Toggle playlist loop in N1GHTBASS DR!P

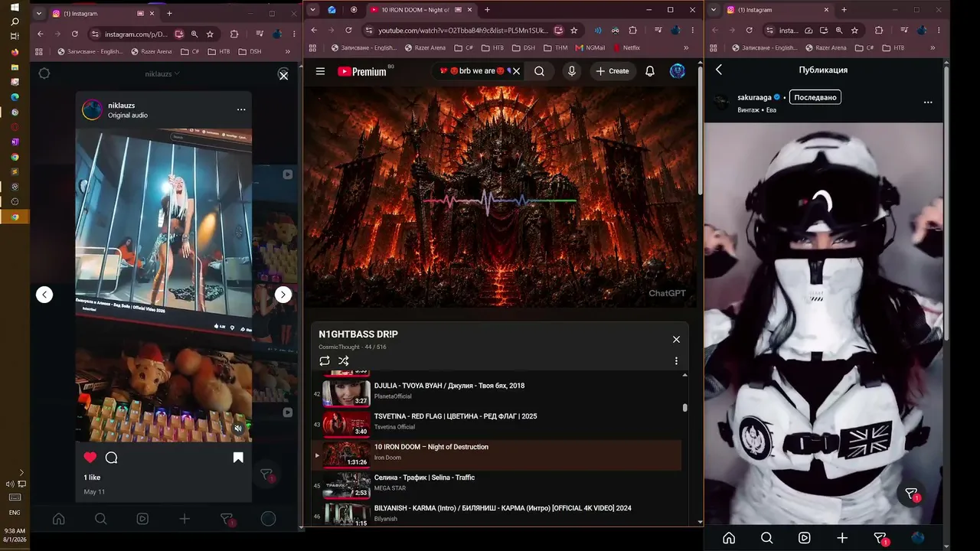325,361
